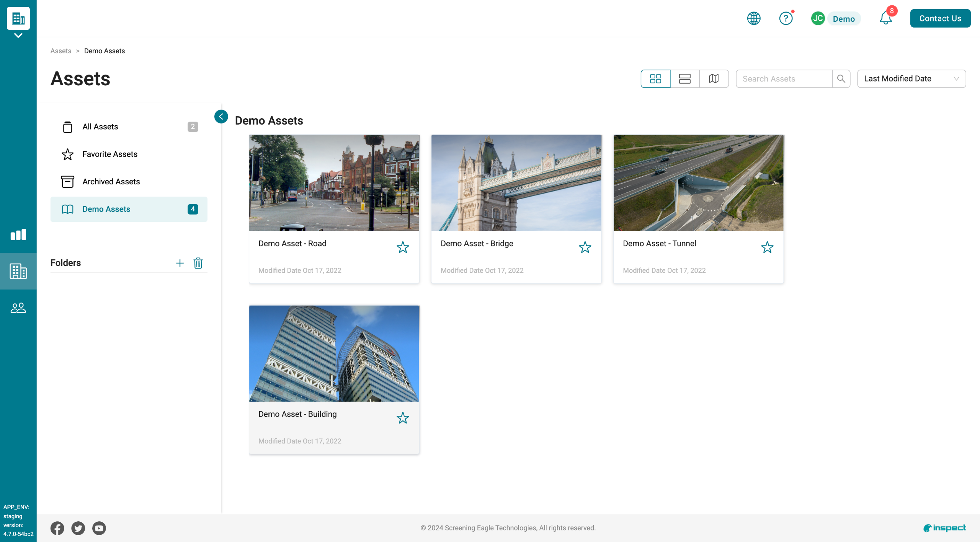Open the dashboard bar chart sidebar icon
980x542 pixels.
[18, 234]
